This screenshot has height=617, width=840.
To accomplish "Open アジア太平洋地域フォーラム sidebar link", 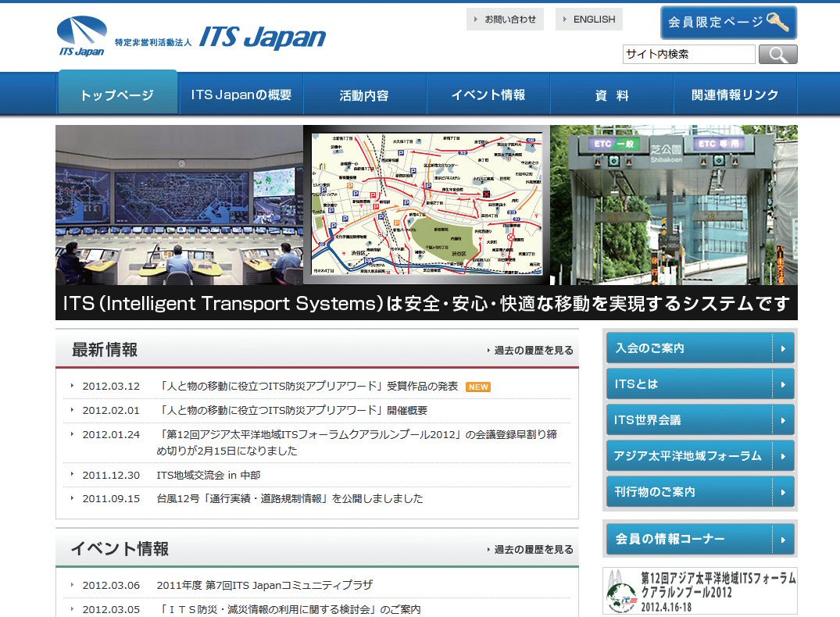I will [x=700, y=456].
